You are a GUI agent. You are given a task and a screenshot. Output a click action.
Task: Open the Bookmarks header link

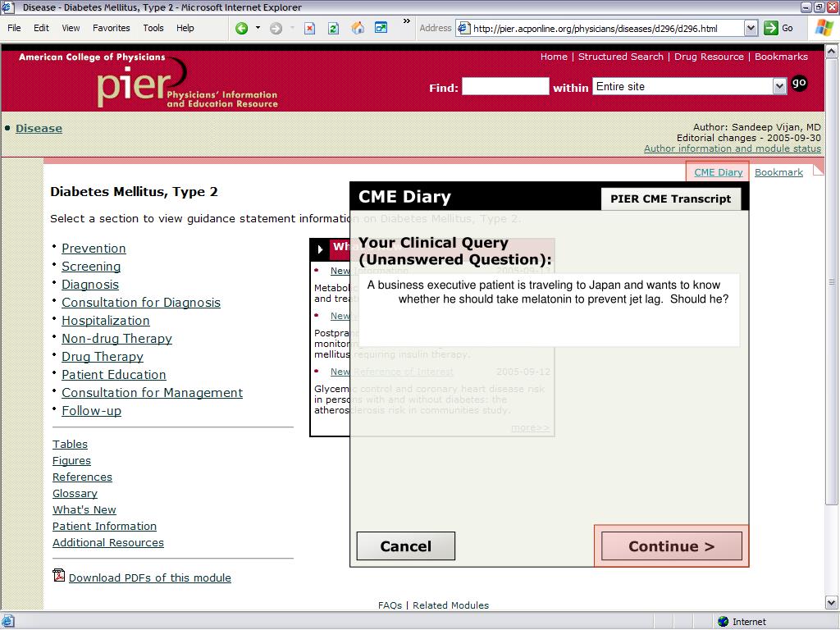click(x=781, y=57)
